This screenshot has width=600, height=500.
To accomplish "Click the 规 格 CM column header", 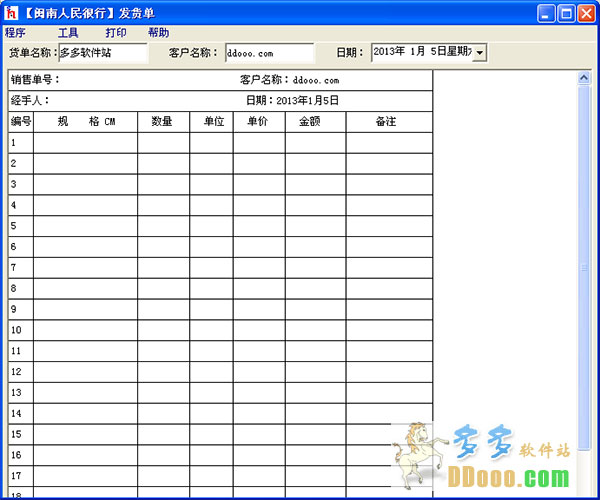I will pos(86,122).
